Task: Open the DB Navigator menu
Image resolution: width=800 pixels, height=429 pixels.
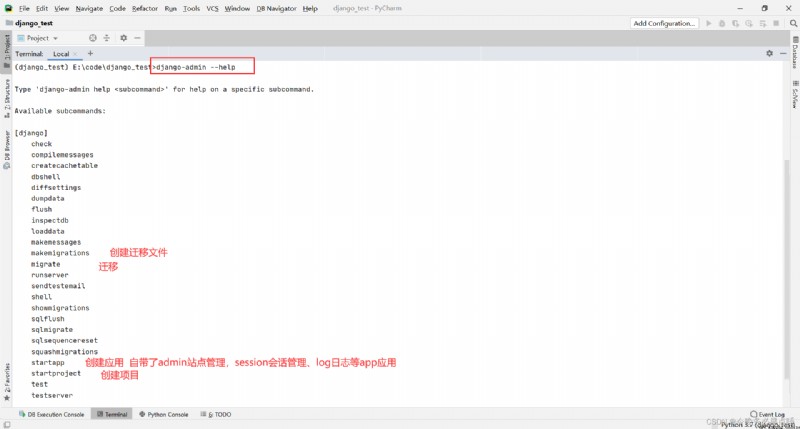Action: pos(276,9)
